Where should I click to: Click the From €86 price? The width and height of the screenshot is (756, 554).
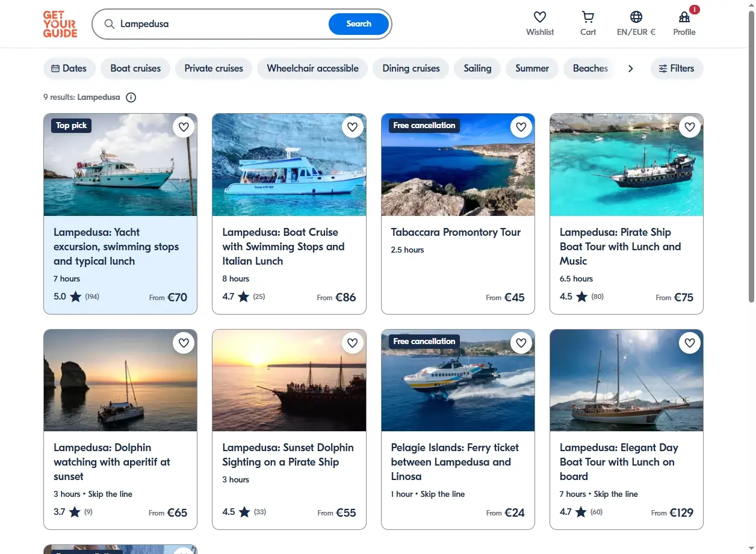(x=336, y=297)
